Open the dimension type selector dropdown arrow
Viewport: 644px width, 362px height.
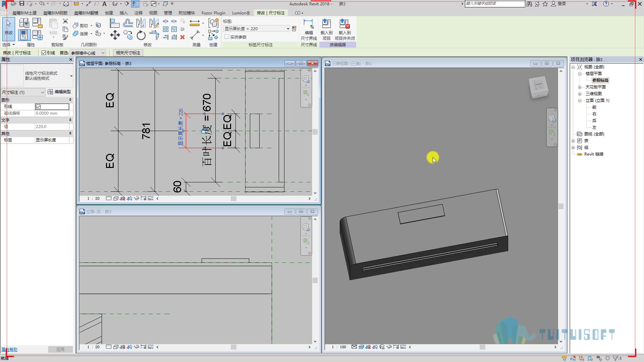(71, 76)
